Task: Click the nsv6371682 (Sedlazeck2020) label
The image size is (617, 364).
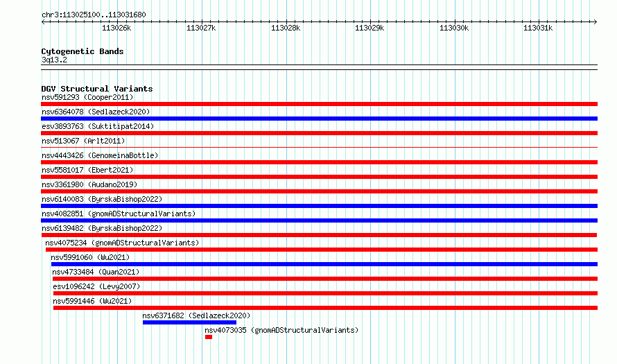Action: (196, 315)
